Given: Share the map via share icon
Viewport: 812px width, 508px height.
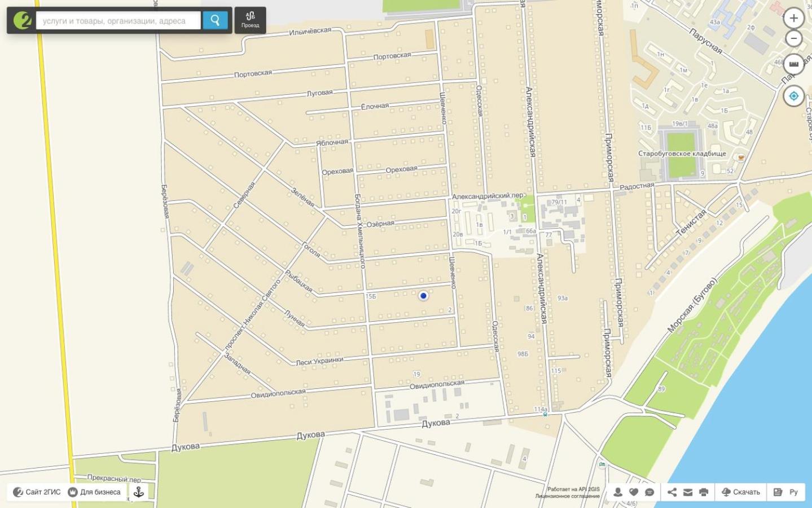Looking at the screenshot, I should click(672, 492).
